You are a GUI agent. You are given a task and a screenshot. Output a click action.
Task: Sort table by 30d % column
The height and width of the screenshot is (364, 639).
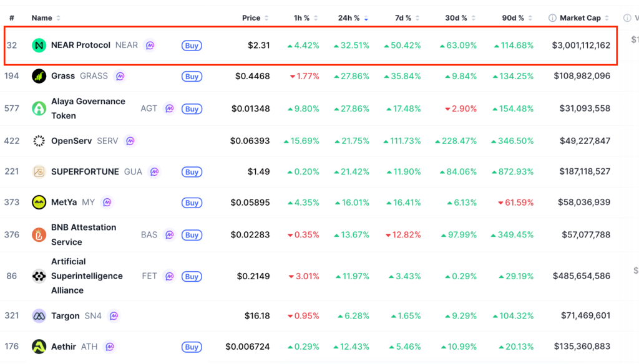coord(460,18)
